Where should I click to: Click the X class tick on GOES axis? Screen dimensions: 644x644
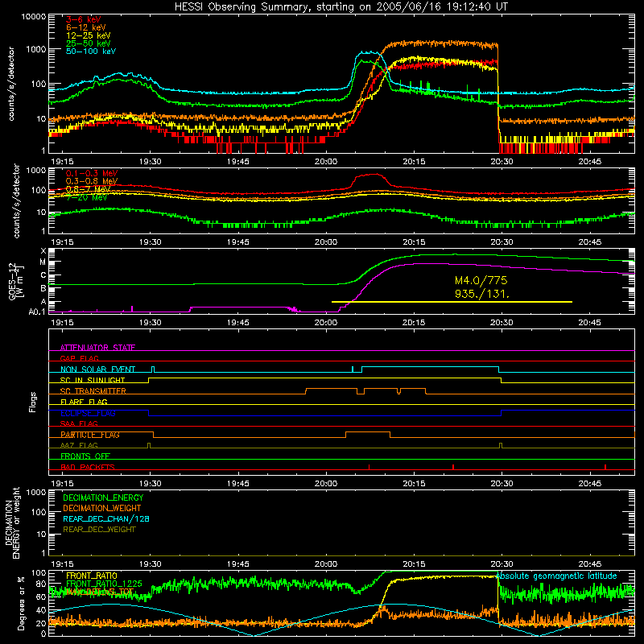click(x=43, y=250)
